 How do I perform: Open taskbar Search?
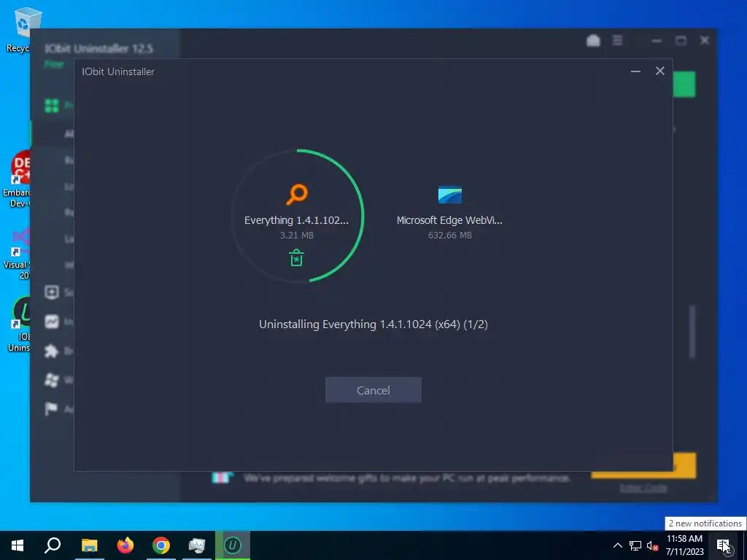click(53, 545)
